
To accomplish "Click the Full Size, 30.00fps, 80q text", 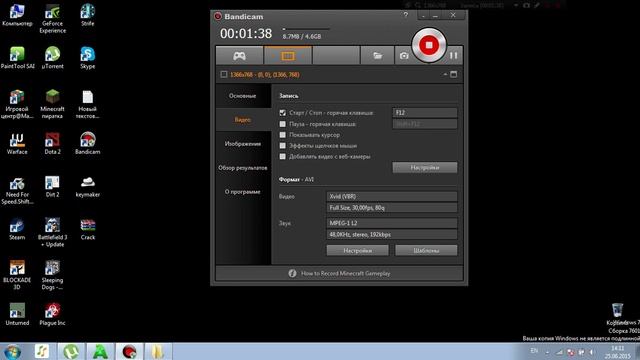I will [x=357, y=208].
